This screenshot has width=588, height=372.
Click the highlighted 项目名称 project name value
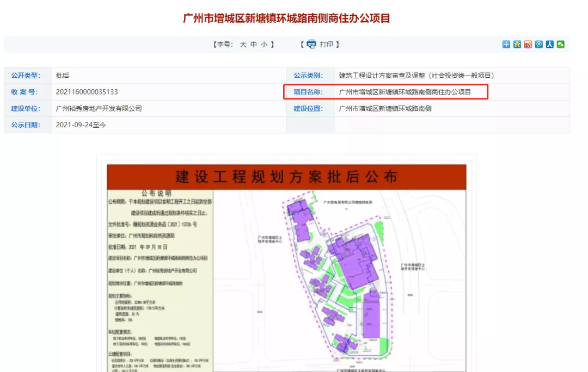(405, 92)
